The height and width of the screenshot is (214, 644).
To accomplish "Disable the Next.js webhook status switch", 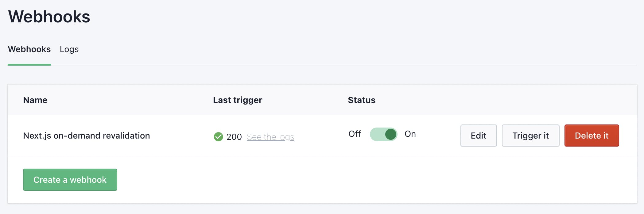I will tap(383, 134).
